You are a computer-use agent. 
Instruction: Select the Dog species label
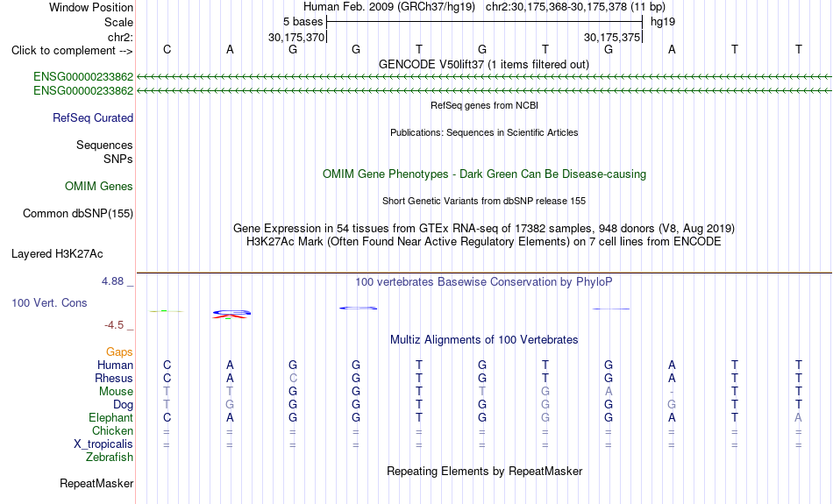123,405
